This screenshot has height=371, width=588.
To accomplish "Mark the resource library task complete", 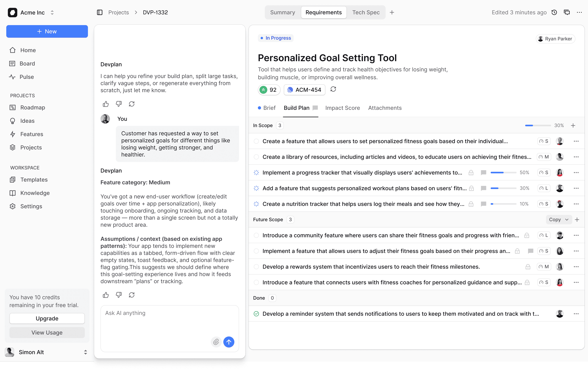I will click(256, 157).
